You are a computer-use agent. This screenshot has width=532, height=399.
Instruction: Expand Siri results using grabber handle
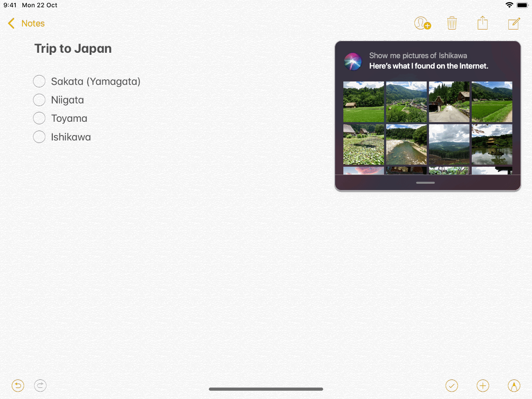[425, 182]
